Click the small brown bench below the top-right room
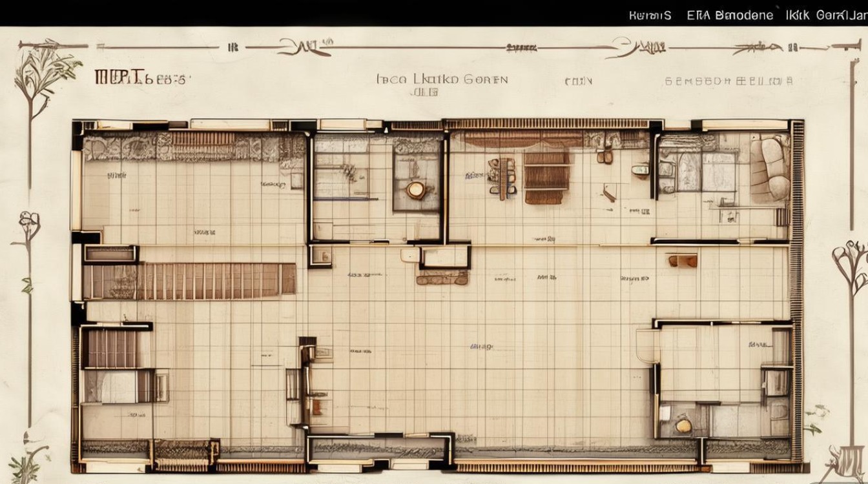Image resolution: width=868 pixels, height=484 pixels. pyautogui.click(x=683, y=261)
